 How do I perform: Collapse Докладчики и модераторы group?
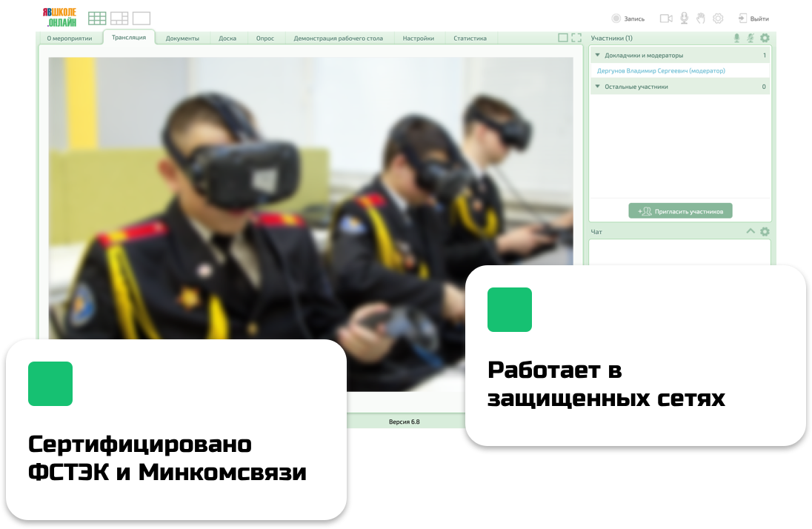point(598,55)
